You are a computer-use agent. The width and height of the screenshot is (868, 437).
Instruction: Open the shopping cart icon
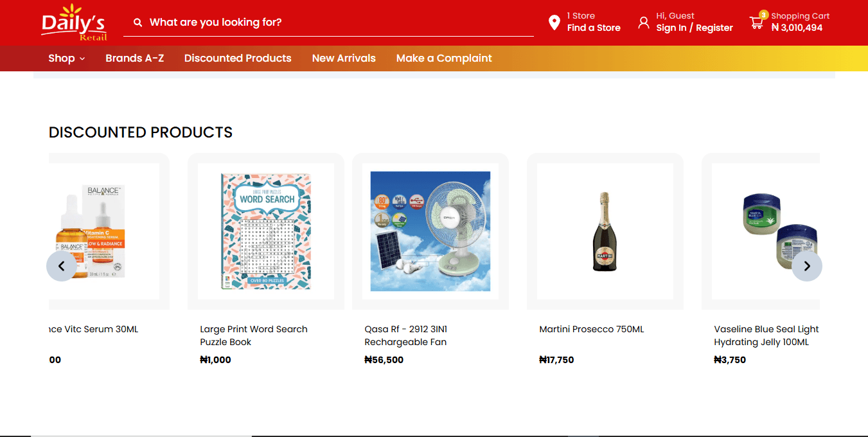pos(756,23)
